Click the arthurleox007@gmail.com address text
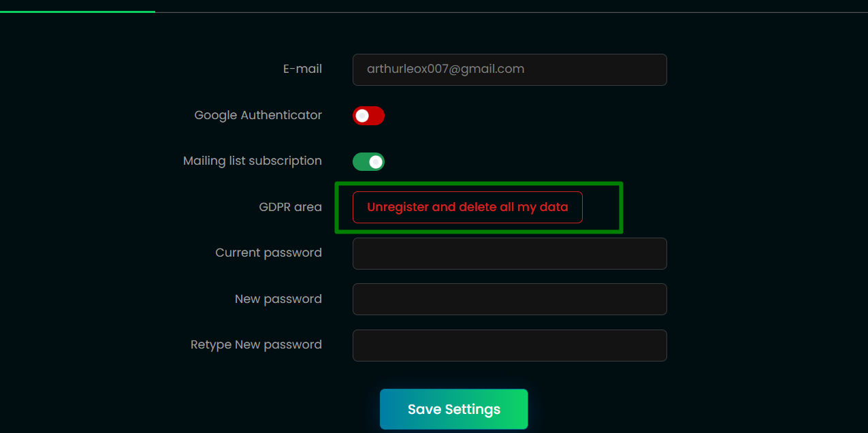 pyautogui.click(x=445, y=69)
